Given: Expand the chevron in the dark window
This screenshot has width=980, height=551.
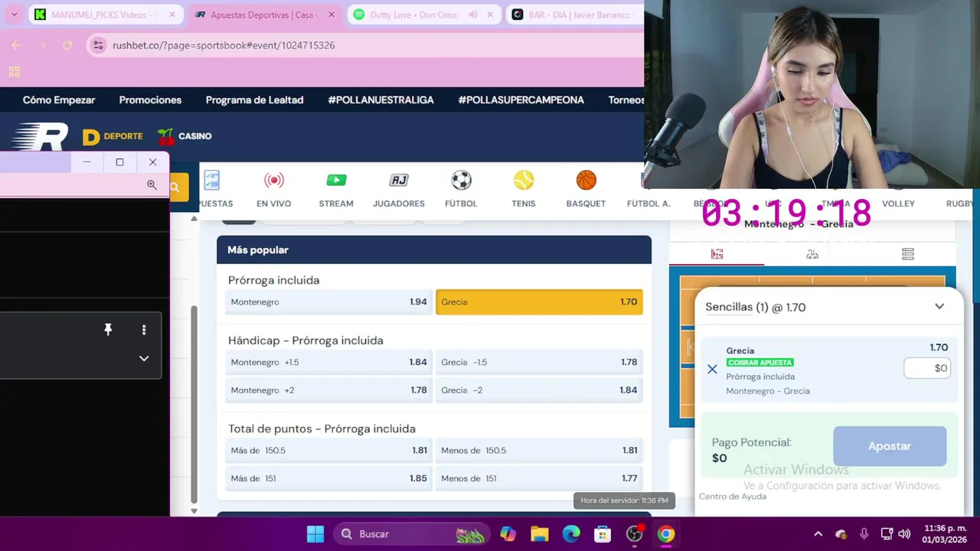Looking at the screenshot, I should point(144,358).
